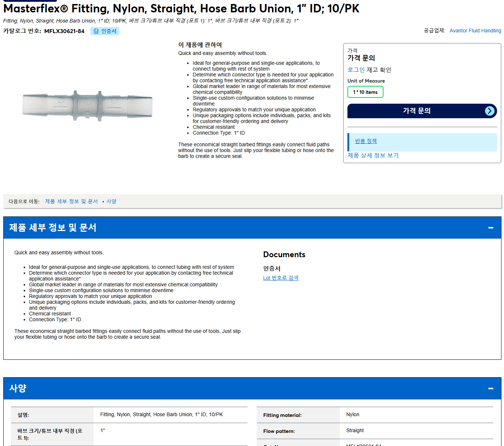Image resolution: width=504 pixels, height=446 pixels.
Task: Click the Documents heading in details panel
Action: [x=284, y=255]
